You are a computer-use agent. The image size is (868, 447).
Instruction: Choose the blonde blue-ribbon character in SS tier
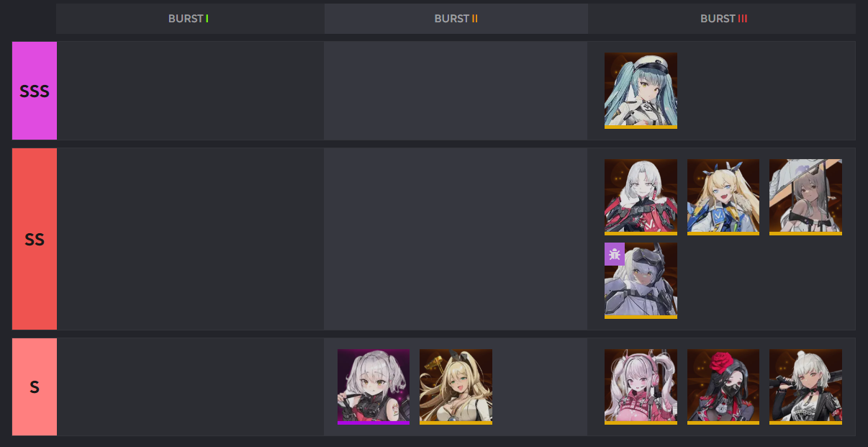coord(723,197)
